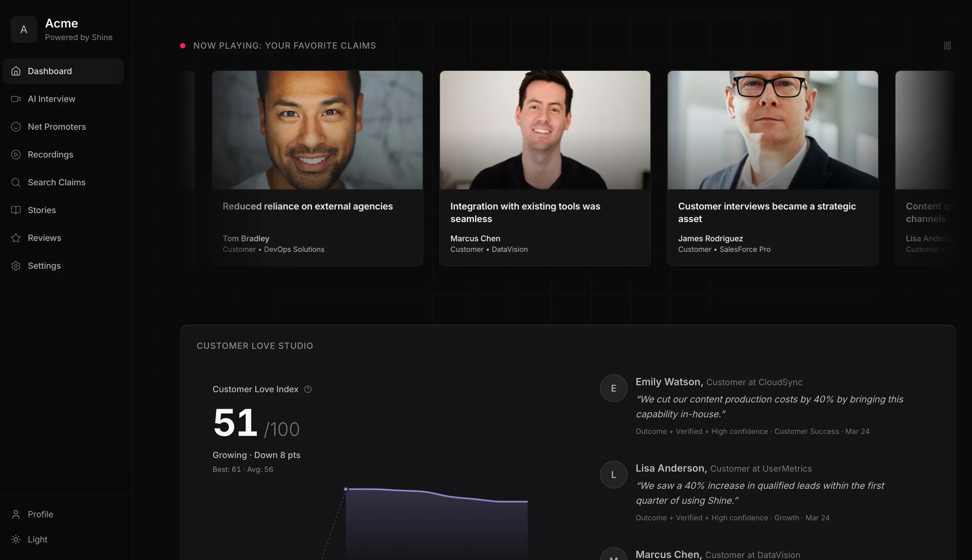Click Lisa Anderson's 'L' avatar
This screenshot has height=560, width=972.
613,475
